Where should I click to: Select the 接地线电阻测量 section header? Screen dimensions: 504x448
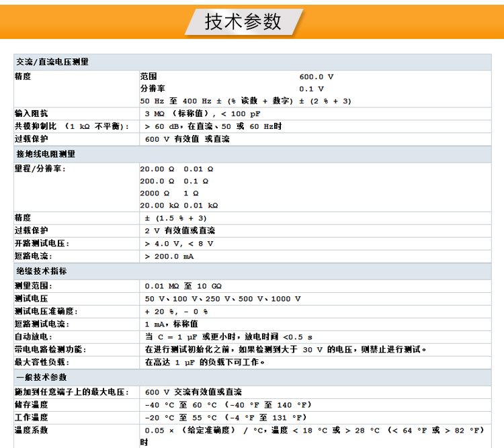coord(46,154)
